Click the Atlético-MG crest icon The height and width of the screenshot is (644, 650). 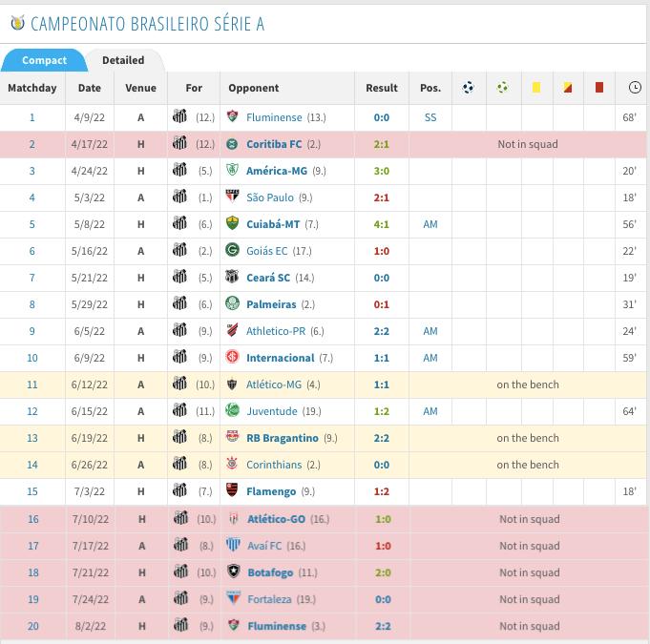pyautogui.click(x=232, y=384)
